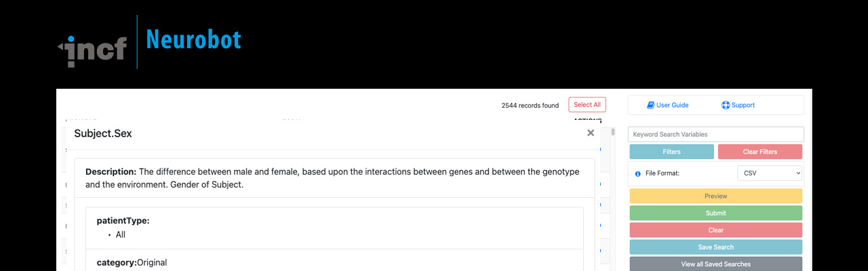Click the red Clear button
Image resolution: width=868 pixels, height=271 pixels.
tap(715, 230)
